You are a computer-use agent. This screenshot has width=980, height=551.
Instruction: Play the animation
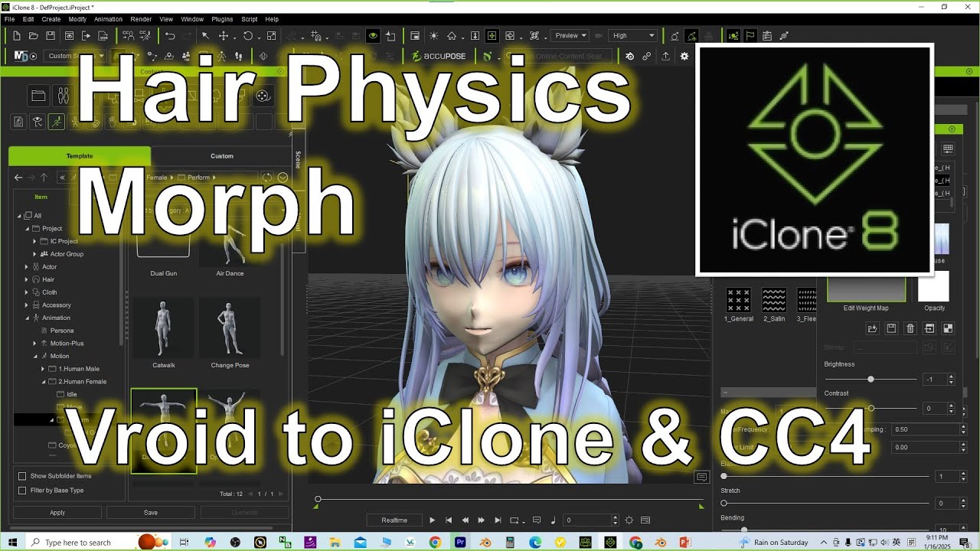tap(432, 520)
